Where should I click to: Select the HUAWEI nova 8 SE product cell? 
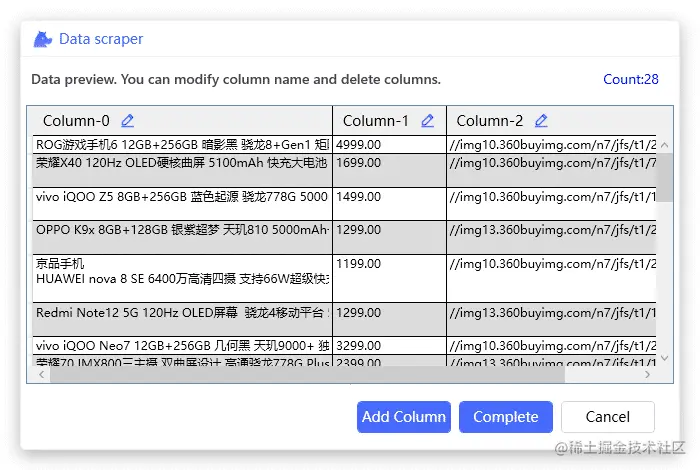[182, 279]
